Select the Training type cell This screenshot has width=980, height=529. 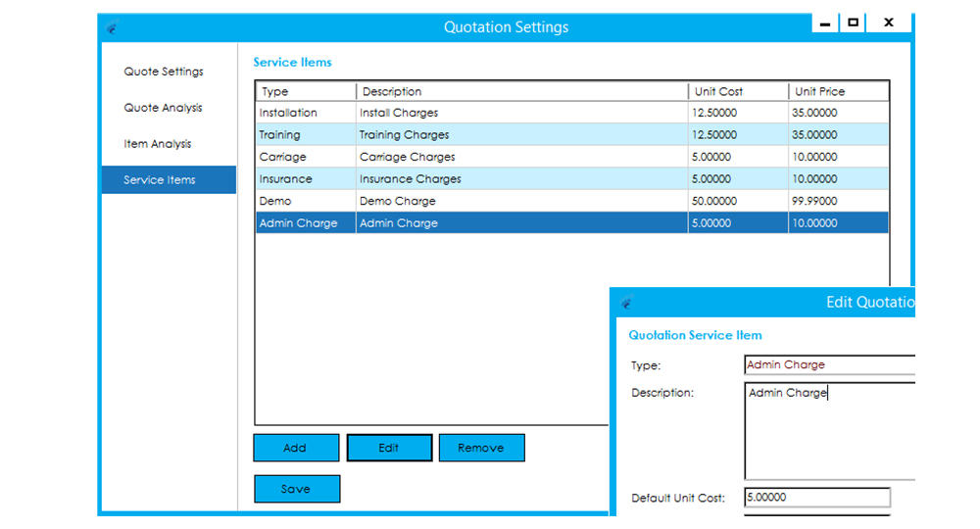click(306, 135)
